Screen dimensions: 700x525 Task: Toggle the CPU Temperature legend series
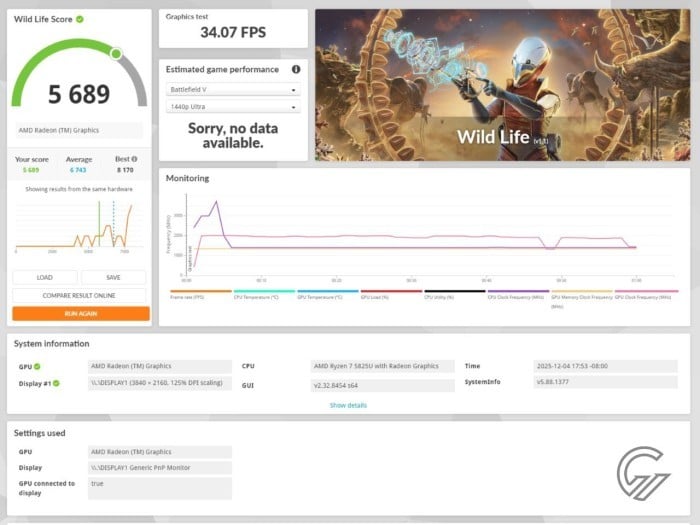point(264,295)
